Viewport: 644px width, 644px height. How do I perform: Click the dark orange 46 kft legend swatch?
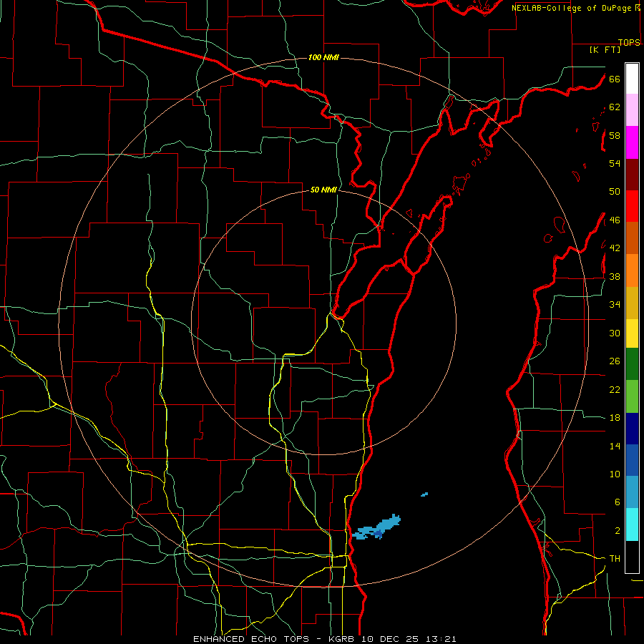point(632,238)
